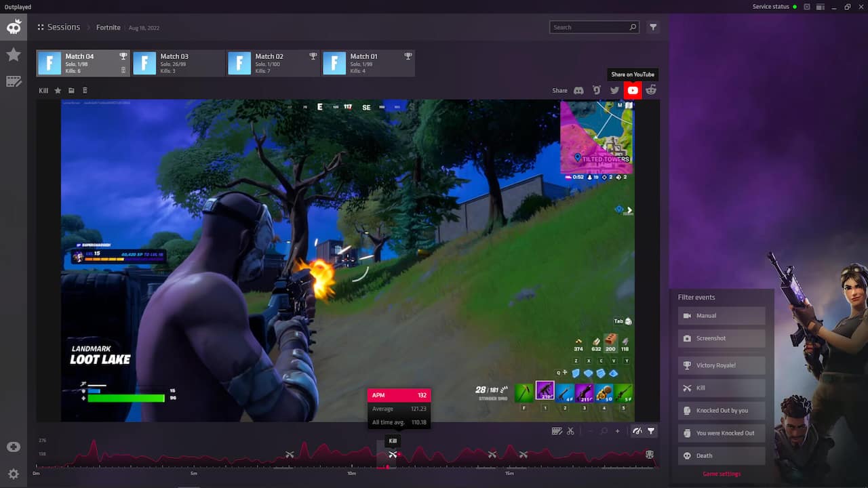
Task: Share clip on Discord
Action: (578, 90)
